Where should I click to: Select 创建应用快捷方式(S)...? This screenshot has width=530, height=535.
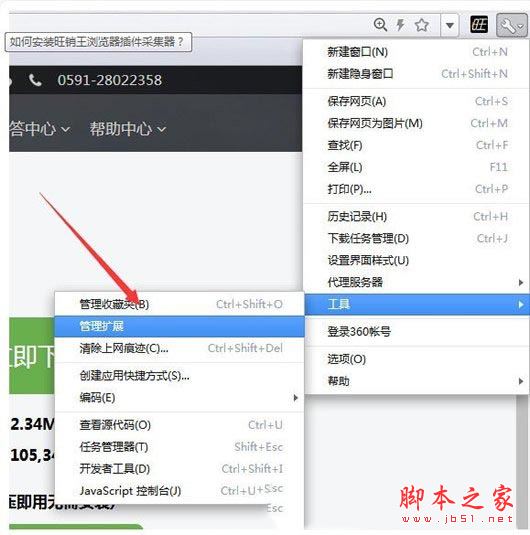pos(180,376)
